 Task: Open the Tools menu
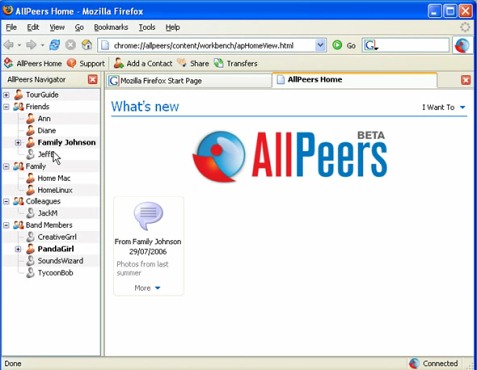pyautogui.click(x=147, y=27)
